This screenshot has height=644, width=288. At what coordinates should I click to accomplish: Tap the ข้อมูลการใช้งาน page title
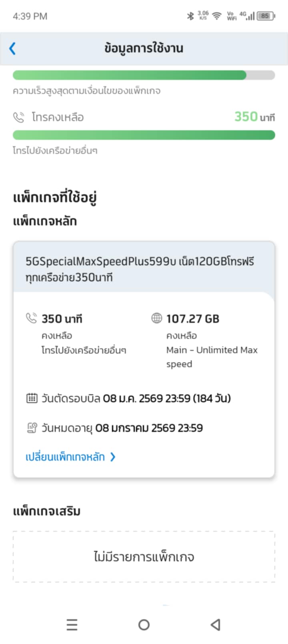[144, 48]
